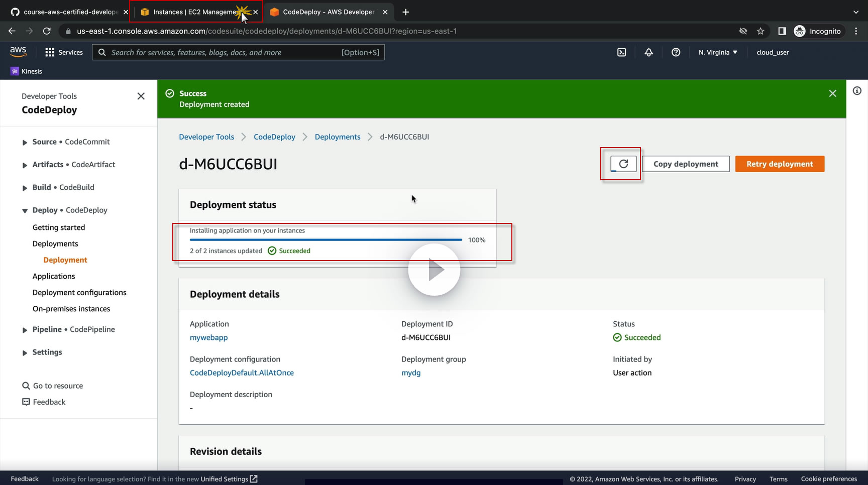Click the refresh deployment status icon button
The height and width of the screenshot is (485, 868).
[x=623, y=164]
